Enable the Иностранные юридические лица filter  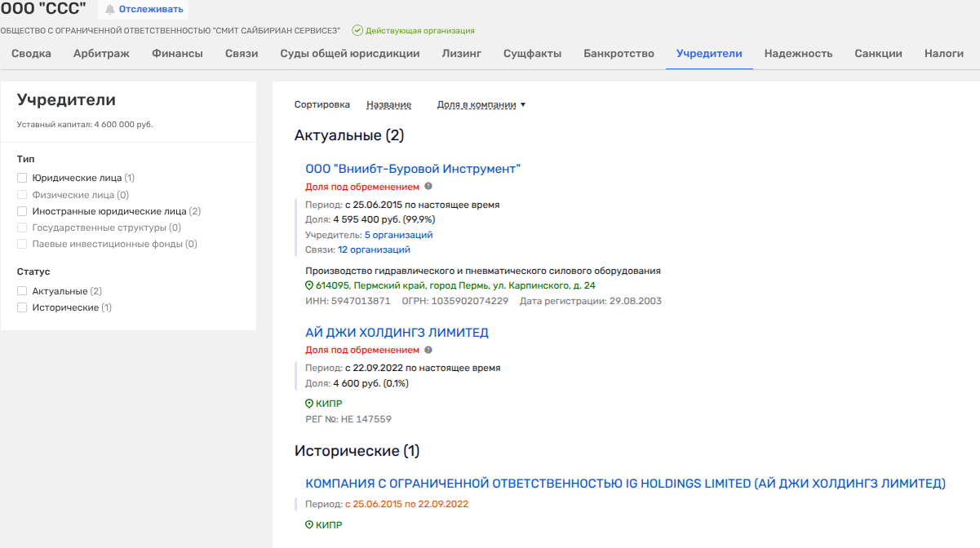22,211
